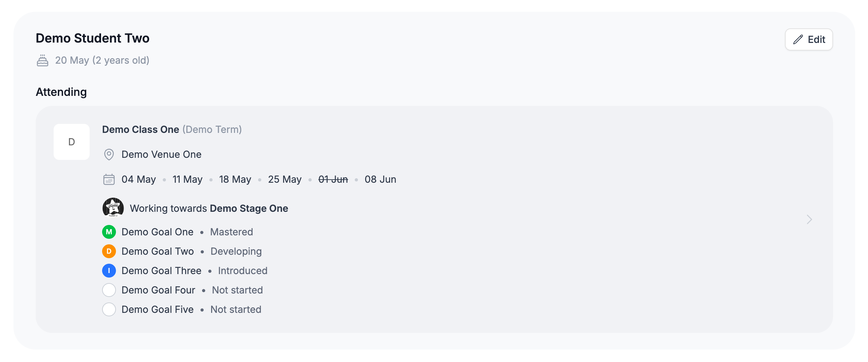
Task: Click the birthday cake icon
Action: tap(43, 60)
